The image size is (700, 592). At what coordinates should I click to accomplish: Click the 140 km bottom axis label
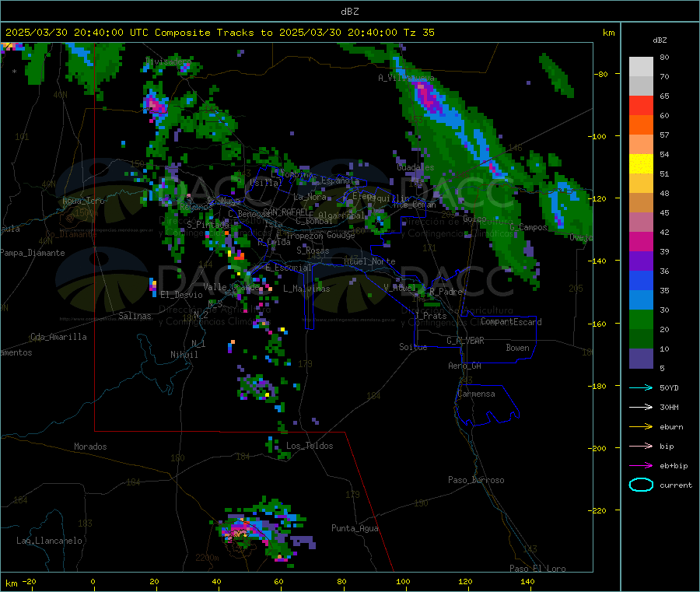click(x=527, y=581)
